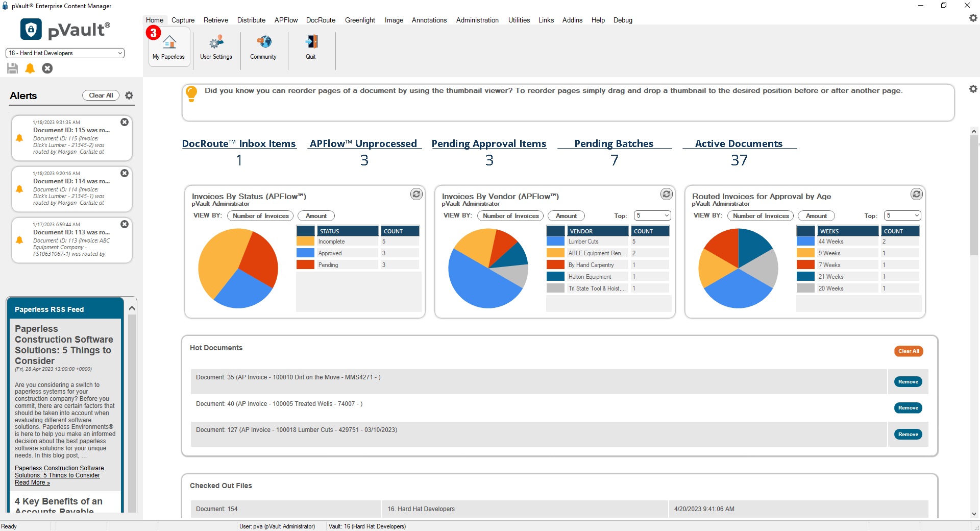
Task: Open the Community globe icon
Action: [x=263, y=47]
